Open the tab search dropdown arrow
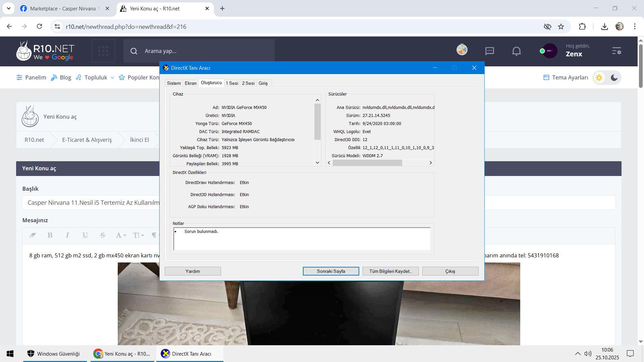644x362 pixels. click(9, 8)
